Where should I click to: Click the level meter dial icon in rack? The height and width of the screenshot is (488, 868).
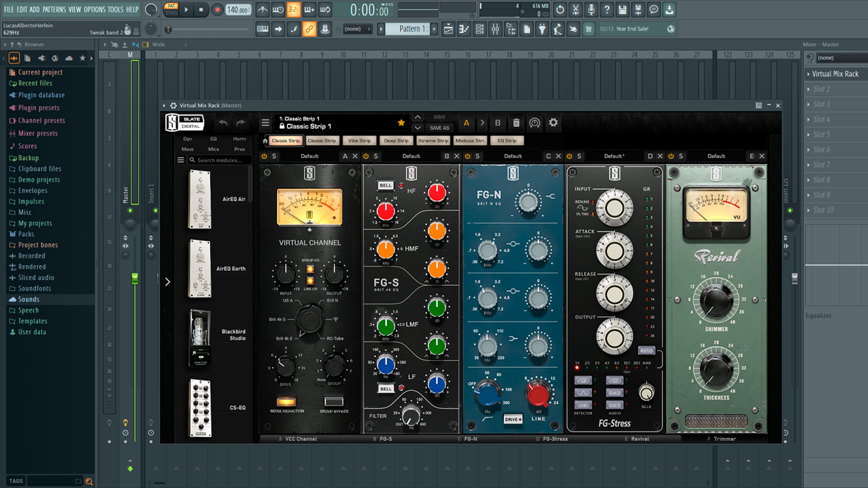534,123
